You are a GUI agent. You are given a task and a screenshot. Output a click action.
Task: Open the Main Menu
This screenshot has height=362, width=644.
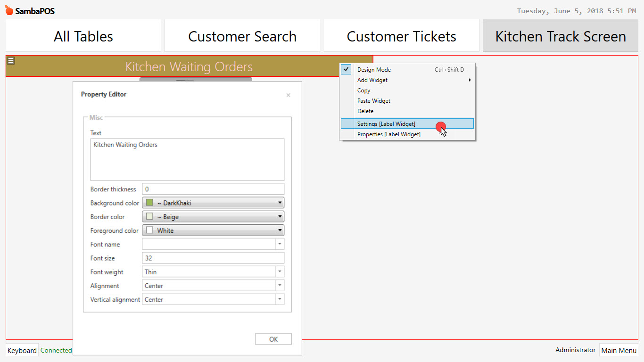pos(619,350)
